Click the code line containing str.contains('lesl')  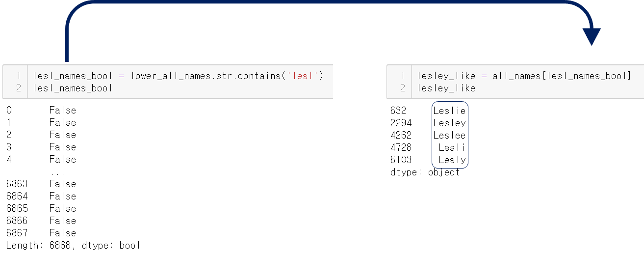179,76
